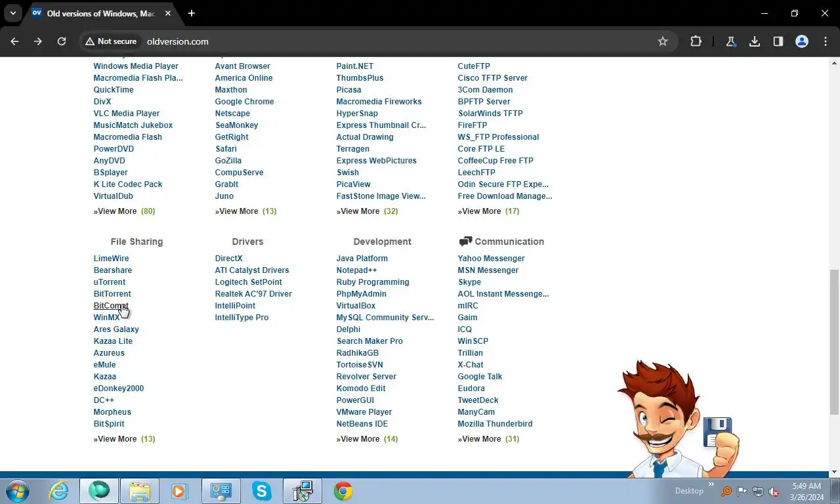The image size is (840, 504).
Task: Open the Action Center flag icon
Action: point(742,492)
